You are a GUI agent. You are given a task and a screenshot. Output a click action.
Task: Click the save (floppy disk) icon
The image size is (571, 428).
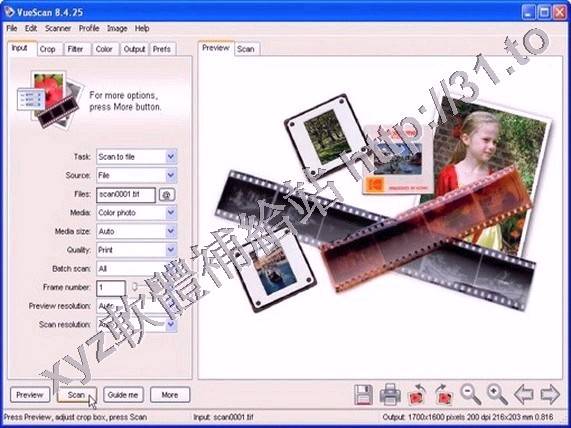tap(363, 394)
